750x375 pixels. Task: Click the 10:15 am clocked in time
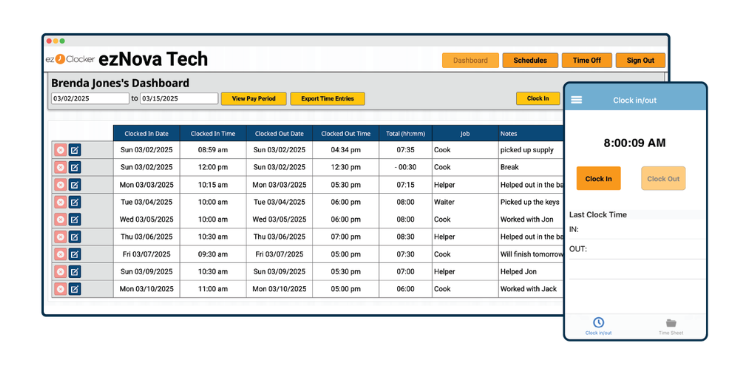[x=213, y=185]
